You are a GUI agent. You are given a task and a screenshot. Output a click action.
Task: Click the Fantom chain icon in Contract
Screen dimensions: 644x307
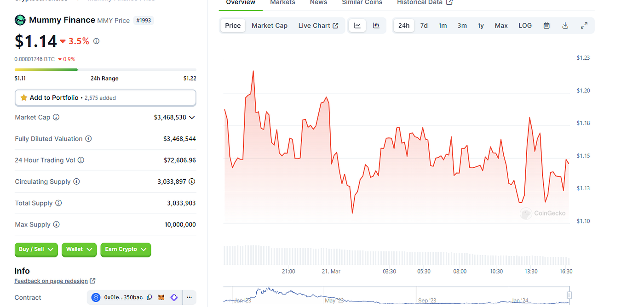(x=96, y=297)
